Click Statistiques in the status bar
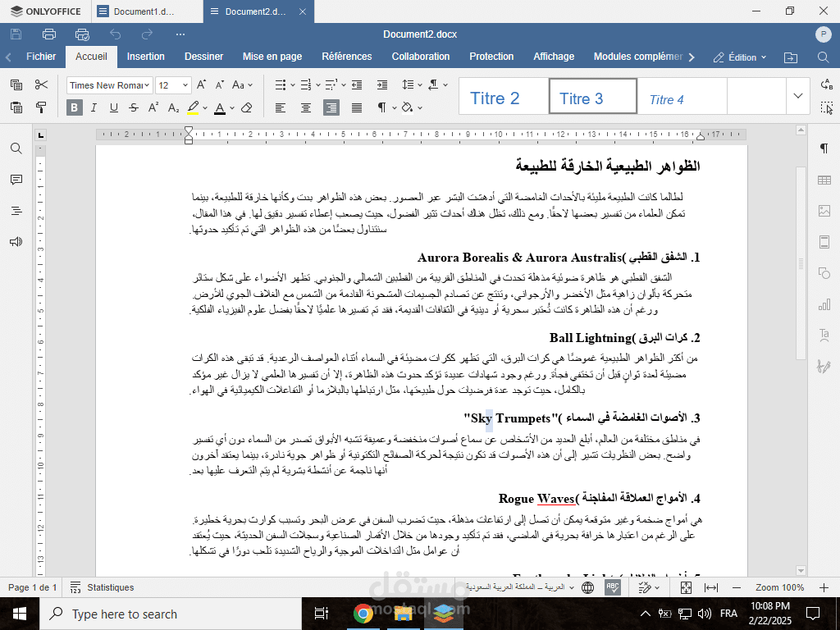The image size is (840, 630). (x=102, y=587)
